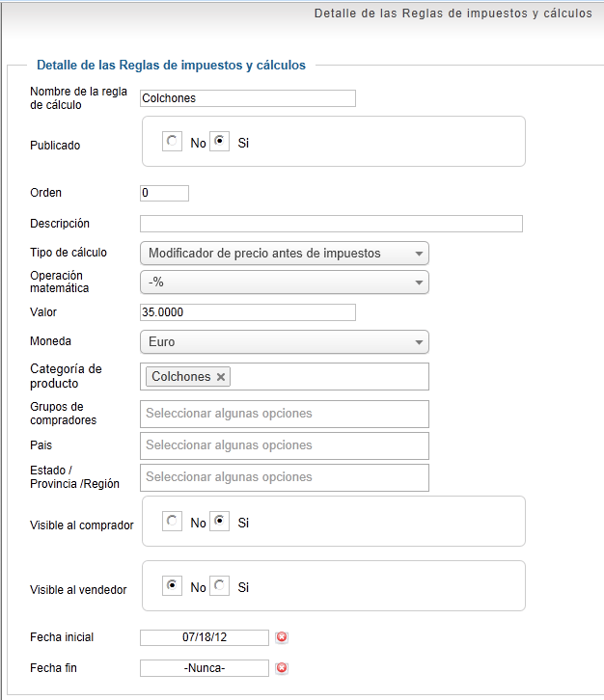Set Publicado to Si
This screenshot has height=700, width=604.
coord(219,142)
